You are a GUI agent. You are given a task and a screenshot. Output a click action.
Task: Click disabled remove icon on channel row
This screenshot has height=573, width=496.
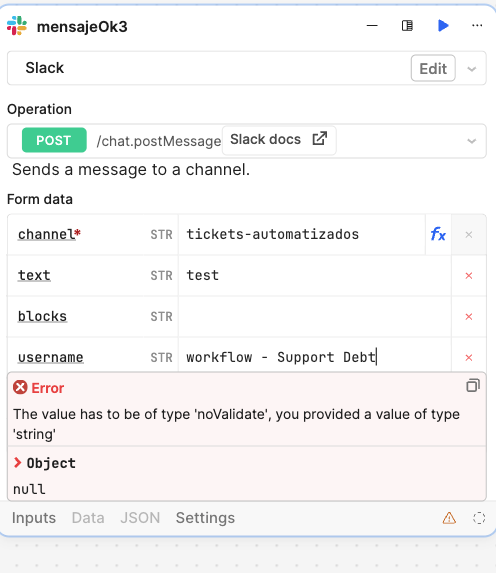[x=469, y=235]
